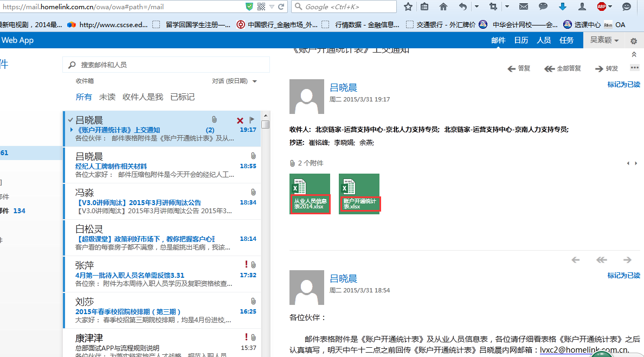Image resolution: width=644 pixels, height=357 pixels.
Task: Open the 选课中心 bookmark
Action: pyautogui.click(x=582, y=24)
